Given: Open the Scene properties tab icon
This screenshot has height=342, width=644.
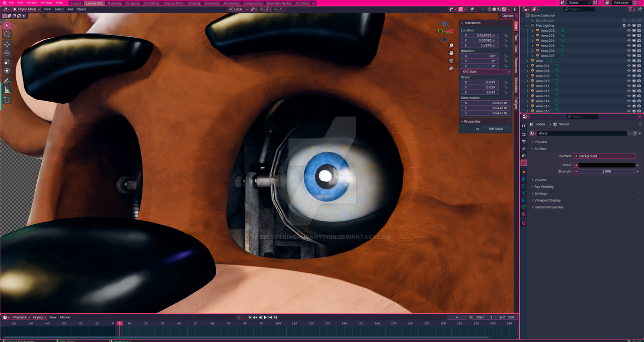Looking at the screenshot, I should (524, 156).
